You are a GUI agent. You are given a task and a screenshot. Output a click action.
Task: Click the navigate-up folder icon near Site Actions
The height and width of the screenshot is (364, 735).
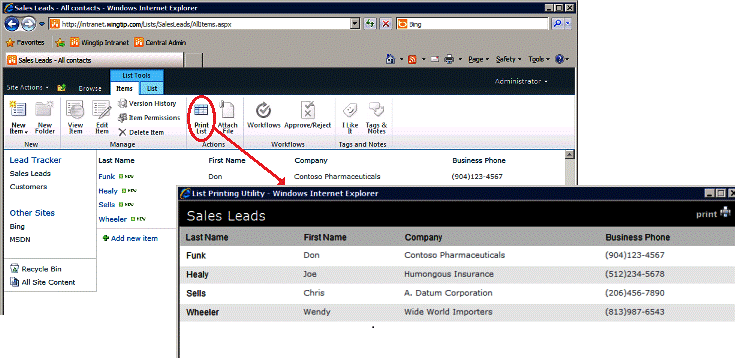(61, 88)
